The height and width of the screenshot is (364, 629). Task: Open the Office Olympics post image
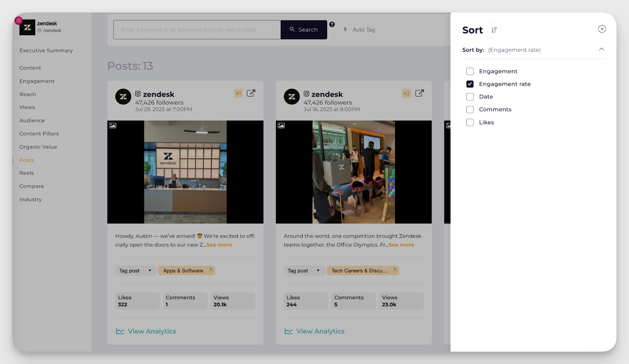[354, 172]
